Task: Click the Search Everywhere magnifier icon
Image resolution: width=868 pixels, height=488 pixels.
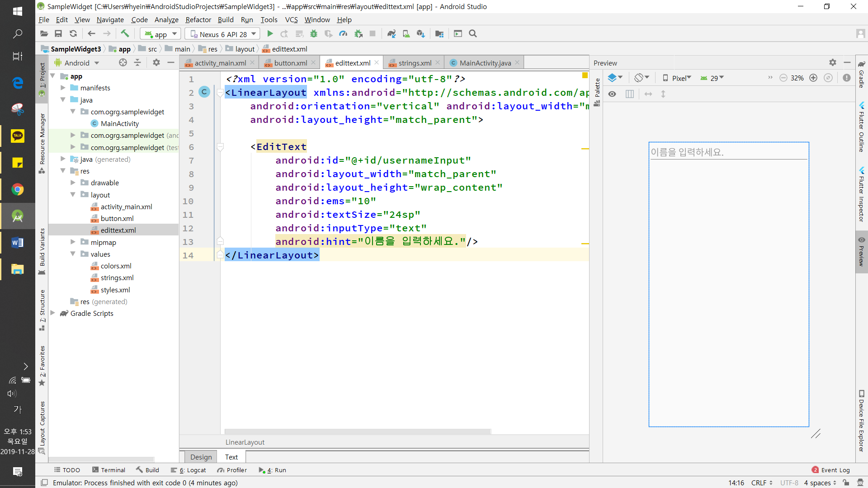Action: tap(473, 34)
